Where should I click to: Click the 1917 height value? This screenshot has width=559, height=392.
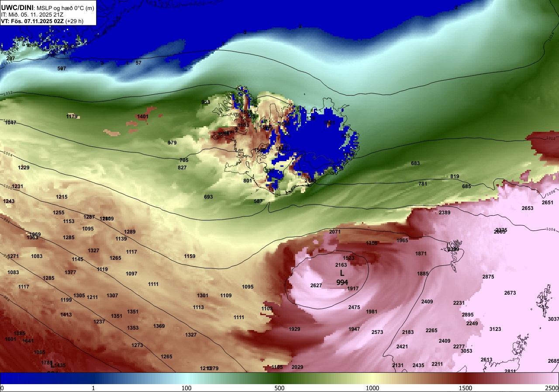point(353,289)
